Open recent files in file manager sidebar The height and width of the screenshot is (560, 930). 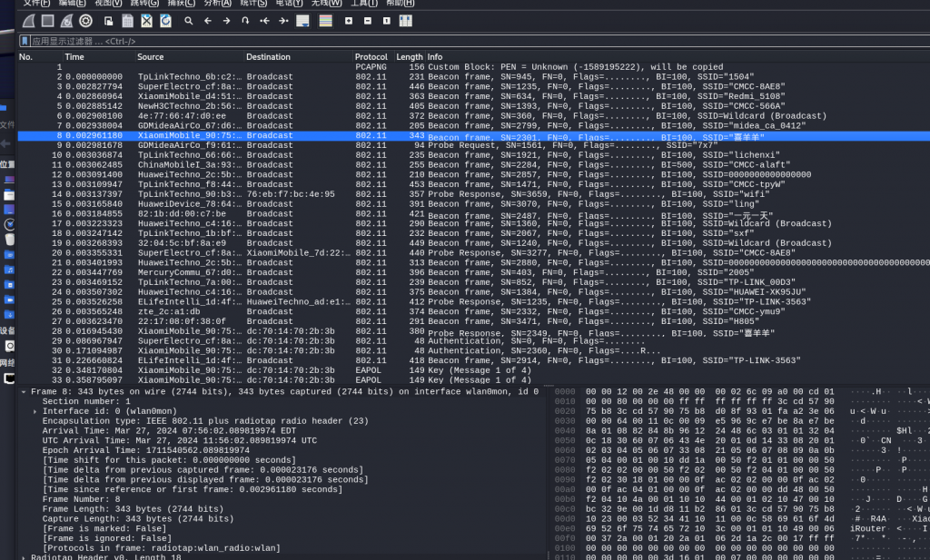[x=9, y=224]
